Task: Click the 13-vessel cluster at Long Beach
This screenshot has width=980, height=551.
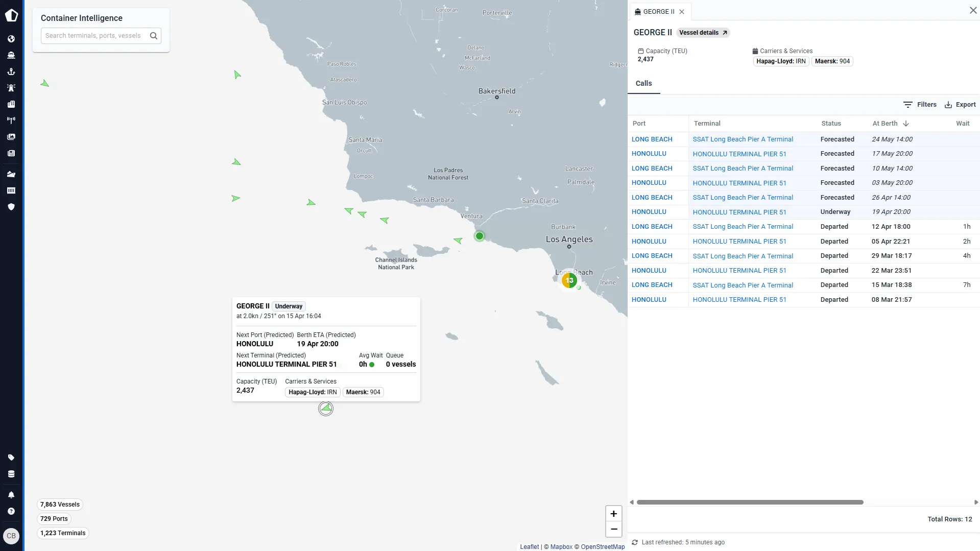Action: click(x=569, y=280)
